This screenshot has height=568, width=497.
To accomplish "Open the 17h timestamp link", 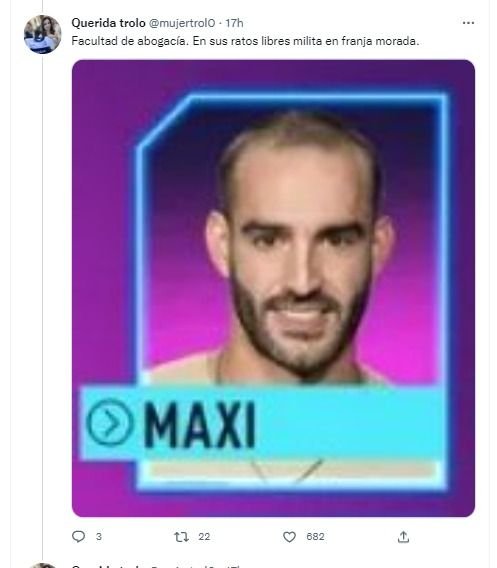I will click(234, 23).
